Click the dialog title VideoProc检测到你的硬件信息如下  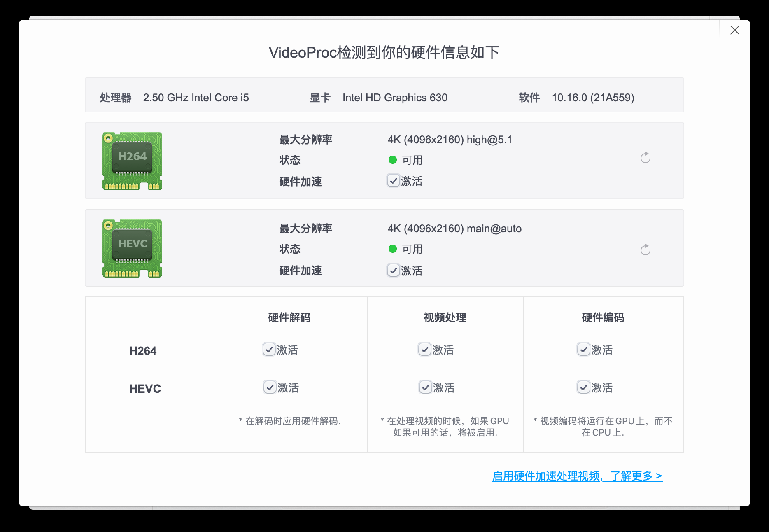384,52
